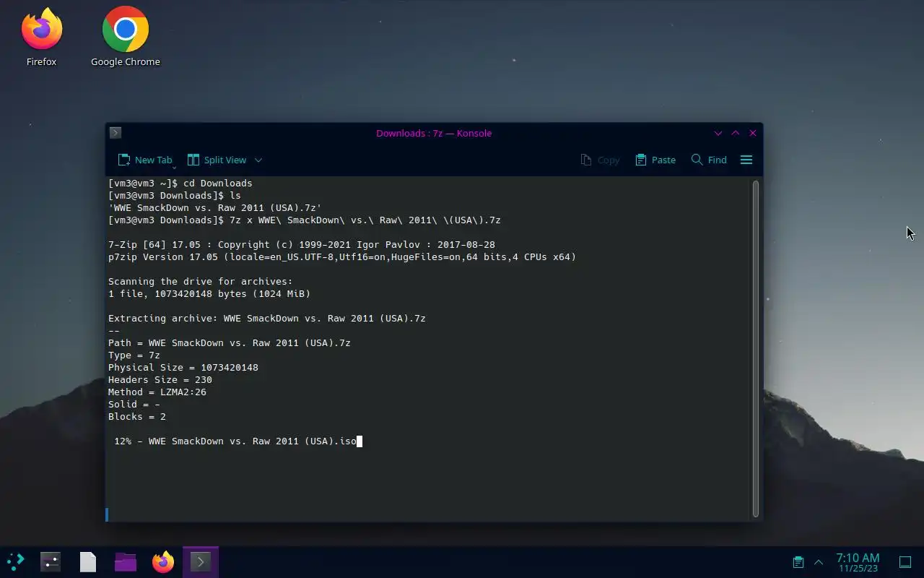This screenshot has width=924, height=578.
Task: Click the '12%' extraction progress line
Action: tap(235, 441)
